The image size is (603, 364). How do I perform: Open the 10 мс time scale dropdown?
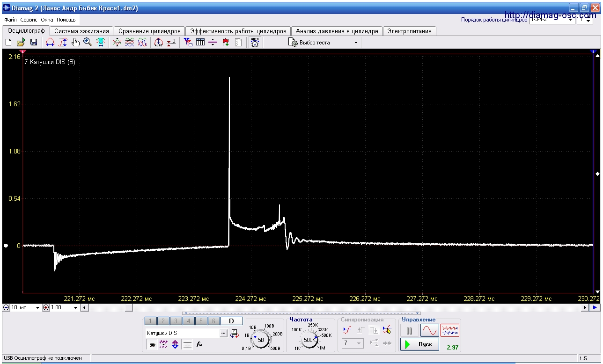(25, 307)
